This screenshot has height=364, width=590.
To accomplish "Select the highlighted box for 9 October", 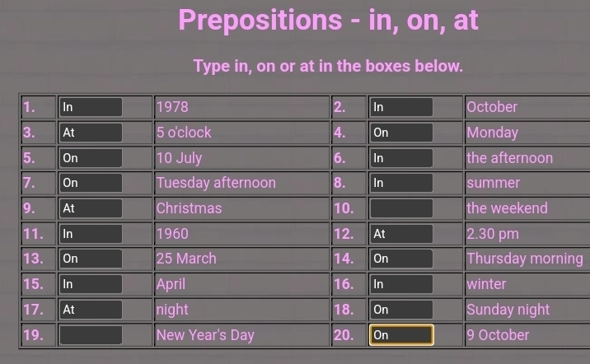I will pyautogui.click(x=401, y=335).
